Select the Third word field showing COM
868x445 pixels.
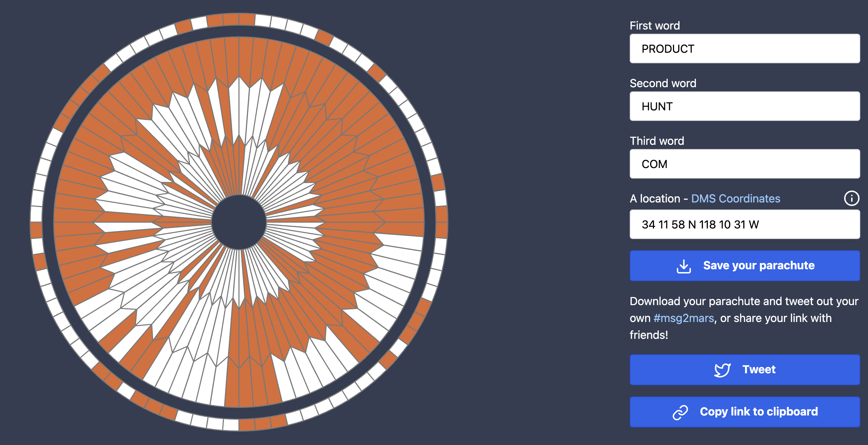744,164
